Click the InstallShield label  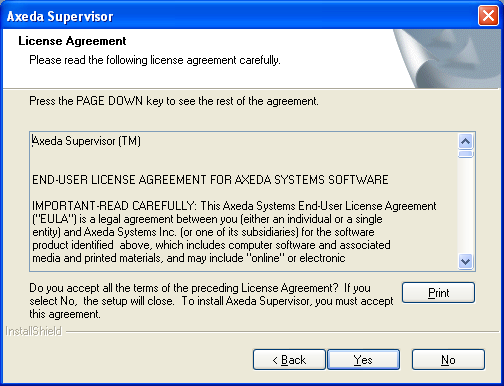[34, 331]
